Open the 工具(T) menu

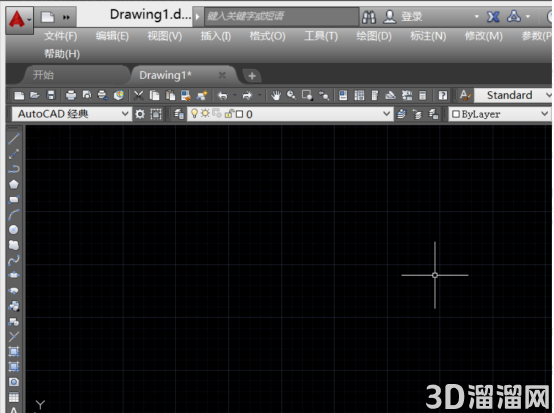321,36
